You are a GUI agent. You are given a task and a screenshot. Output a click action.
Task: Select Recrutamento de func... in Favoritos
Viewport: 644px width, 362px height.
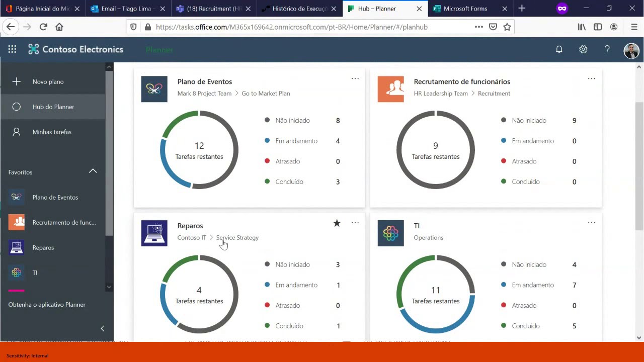pos(53,222)
